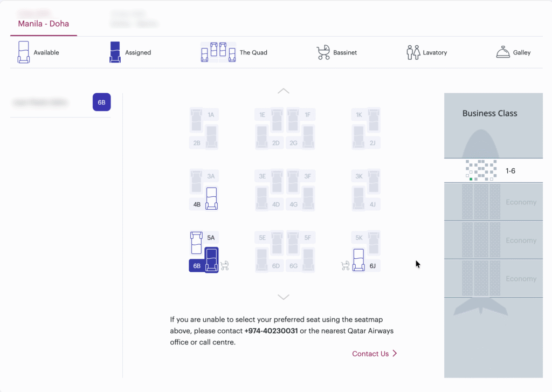Jump to rows 1-6 in cabin overview
Screen dimensions: 552x392
(x=493, y=170)
